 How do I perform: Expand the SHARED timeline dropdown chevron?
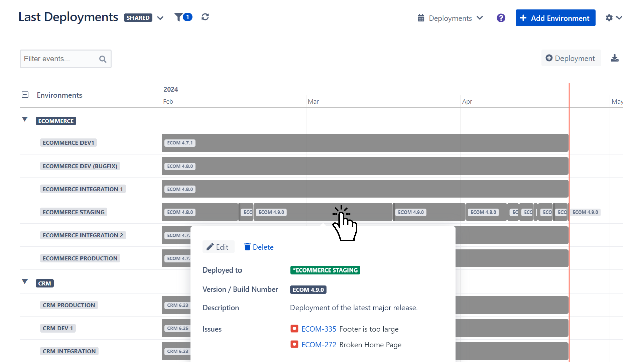point(160,18)
